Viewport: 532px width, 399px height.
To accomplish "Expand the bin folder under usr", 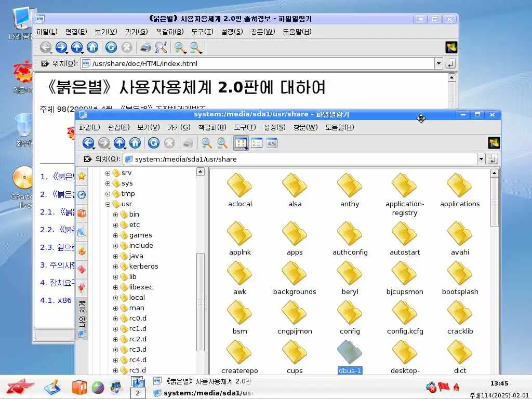I will pyautogui.click(x=115, y=215).
